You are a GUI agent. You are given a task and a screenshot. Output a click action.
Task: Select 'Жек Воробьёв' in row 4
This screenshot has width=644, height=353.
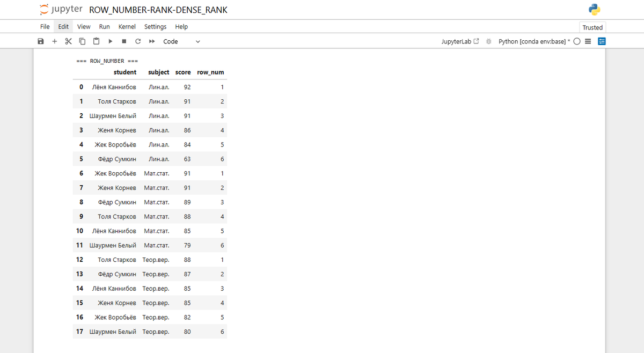(115, 145)
